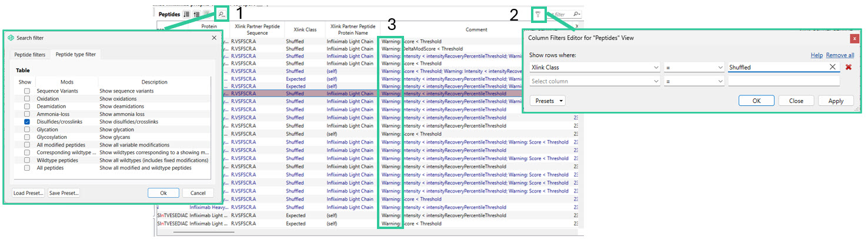Expand the Xlink Class column dropdown
The height and width of the screenshot is (239, 868).
595,68
